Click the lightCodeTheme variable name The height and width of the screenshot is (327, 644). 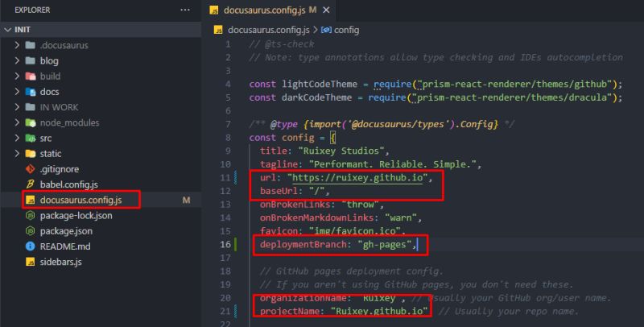pyautogui.click(x=320, y=85)
